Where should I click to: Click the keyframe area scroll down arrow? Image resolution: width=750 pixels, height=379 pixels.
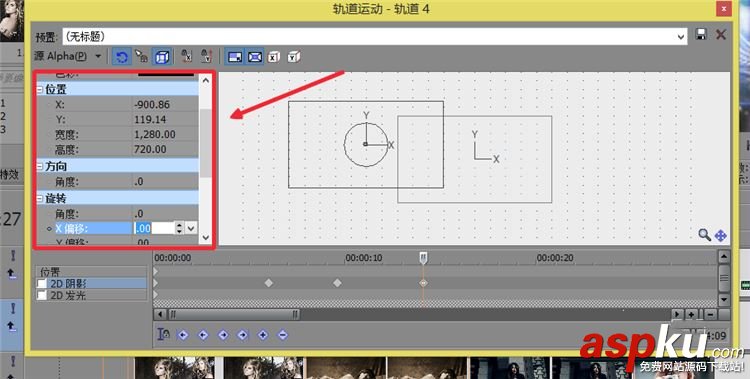[x=724, y=300]
